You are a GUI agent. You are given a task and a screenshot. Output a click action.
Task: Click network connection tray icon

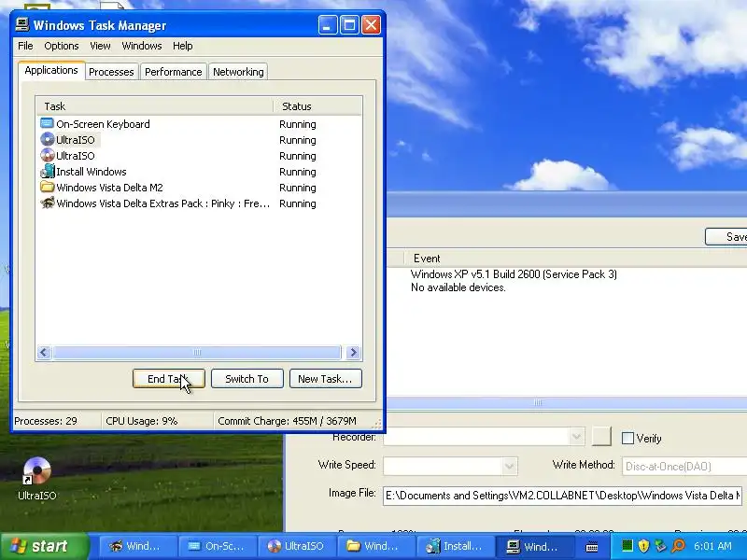pyautogui.click(x=660, y=546)
